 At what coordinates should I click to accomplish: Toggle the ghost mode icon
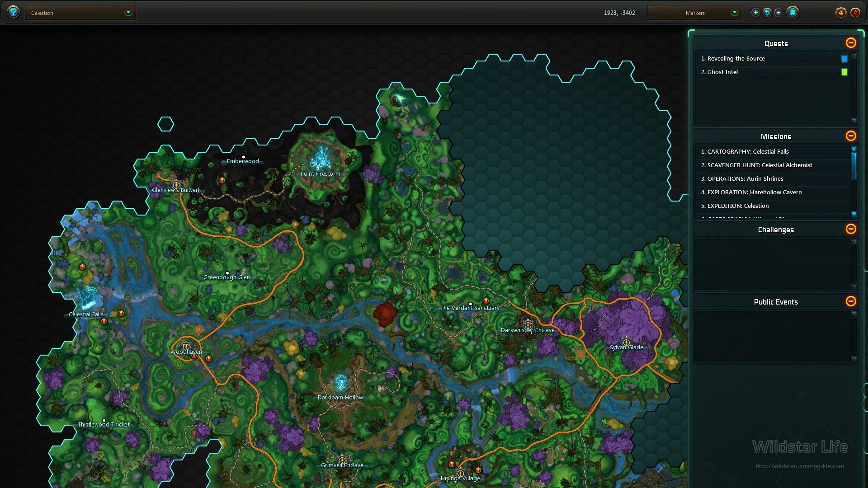793,13
